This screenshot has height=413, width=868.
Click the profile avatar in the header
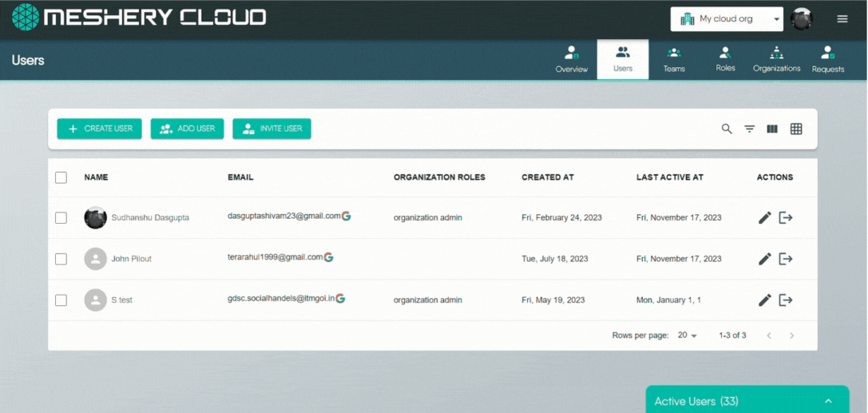pyautogui.click(x=802, y=19)
